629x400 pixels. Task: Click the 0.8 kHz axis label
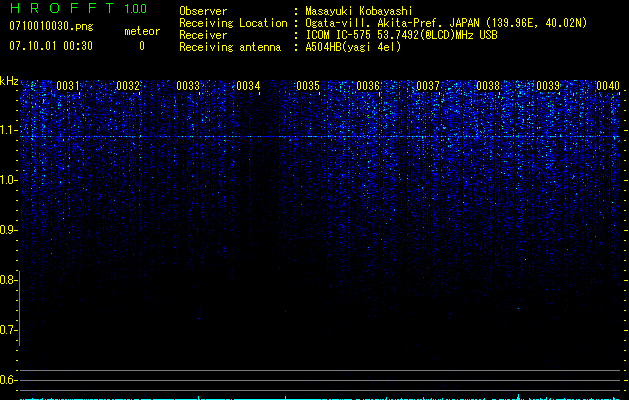click(8, 280)
